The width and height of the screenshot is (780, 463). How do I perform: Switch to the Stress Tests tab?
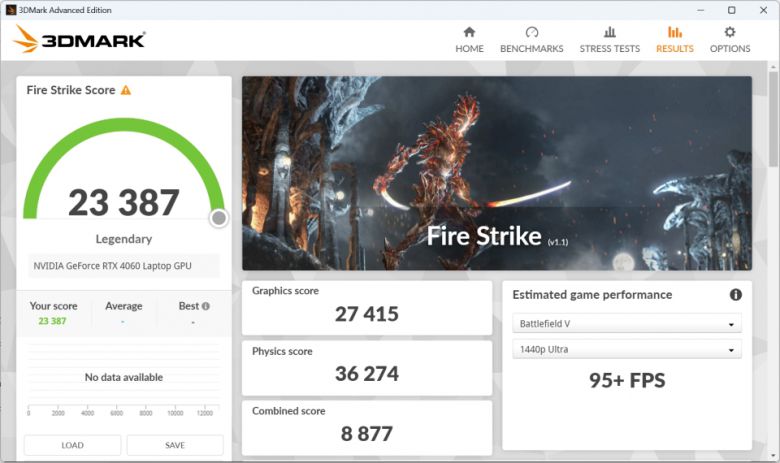pyautogui.click(x=609, y=40)
